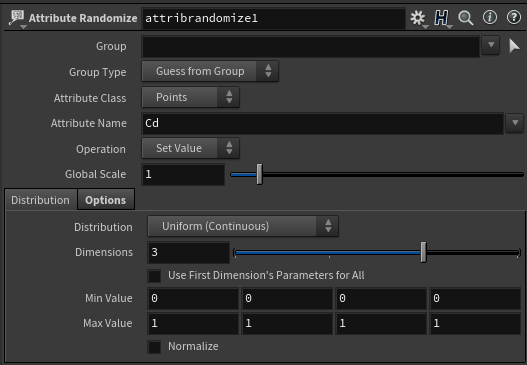This screenshot has height=365, width=527.
Task: Click the first Min Value field
Action: click(x=193, y=298)
